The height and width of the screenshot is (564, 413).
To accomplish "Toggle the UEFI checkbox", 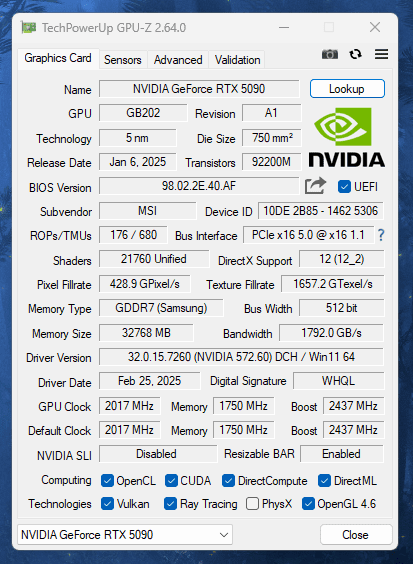I will pos(344,187).
